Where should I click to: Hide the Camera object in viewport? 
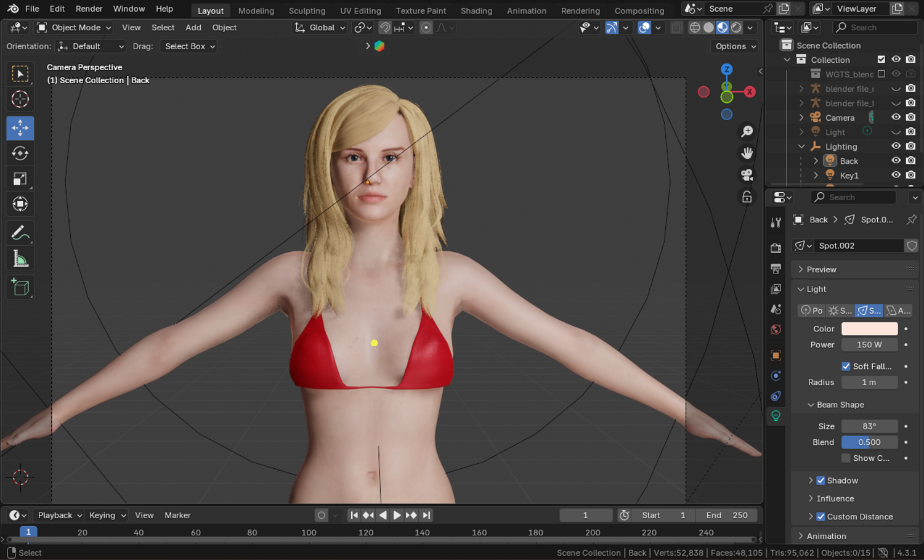896,117
